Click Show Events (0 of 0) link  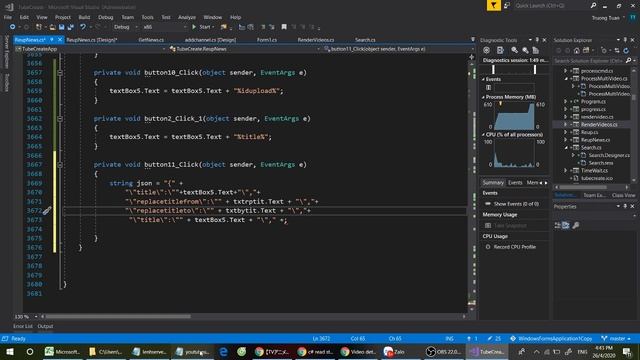(516, 203)
